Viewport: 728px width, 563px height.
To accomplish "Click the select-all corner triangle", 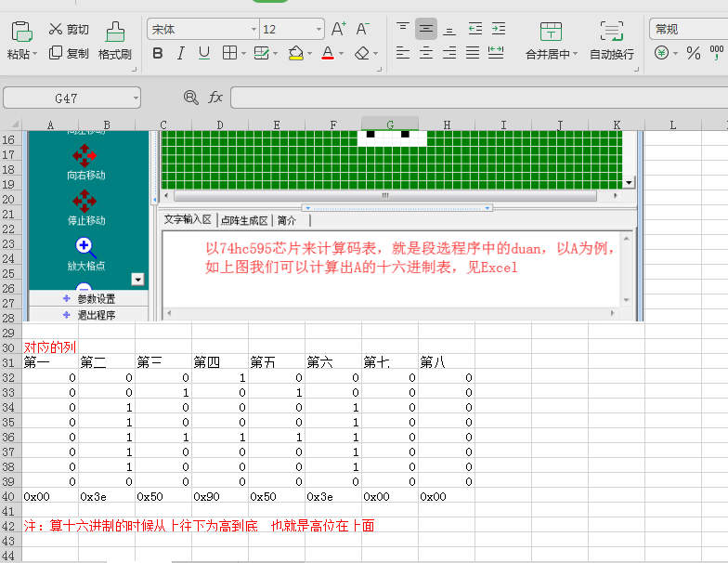I will tap(15, 124).
